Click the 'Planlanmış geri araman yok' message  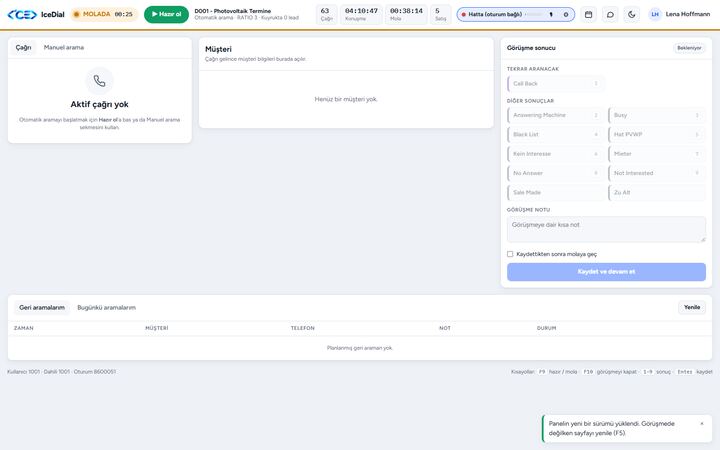tap(360, 348)
